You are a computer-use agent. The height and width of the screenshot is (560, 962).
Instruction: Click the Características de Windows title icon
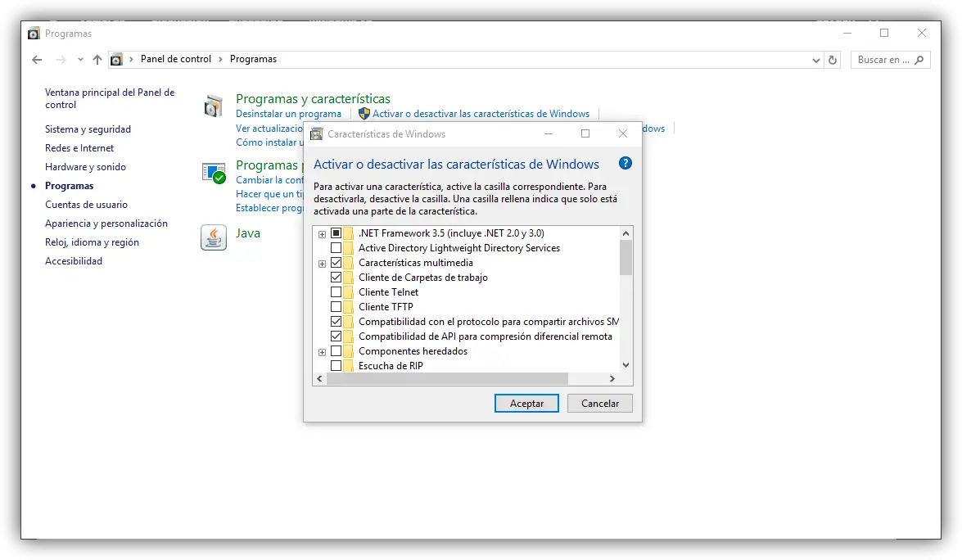pos(317,133)
